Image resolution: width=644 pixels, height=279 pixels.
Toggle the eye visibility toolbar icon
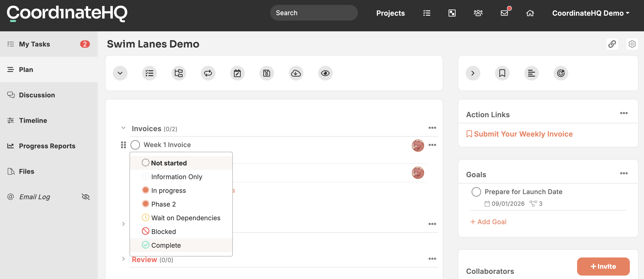[x=325, y=73]
